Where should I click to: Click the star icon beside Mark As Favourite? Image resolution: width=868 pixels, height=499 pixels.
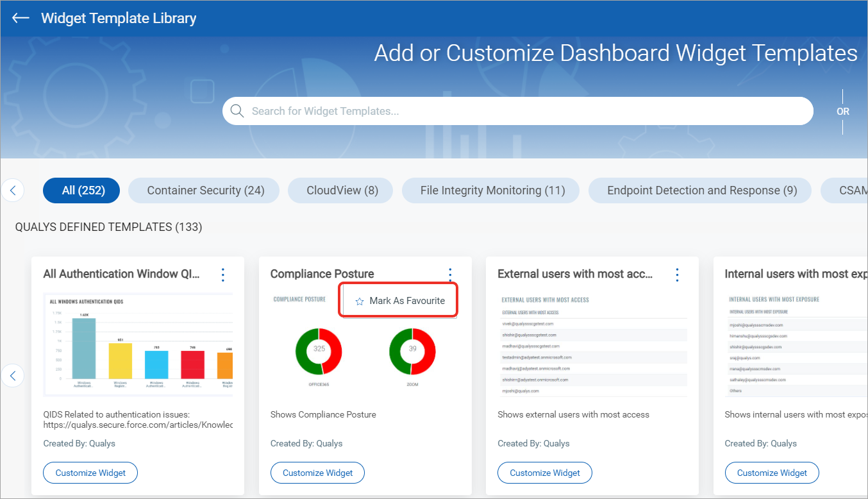(x=360, y=301)
